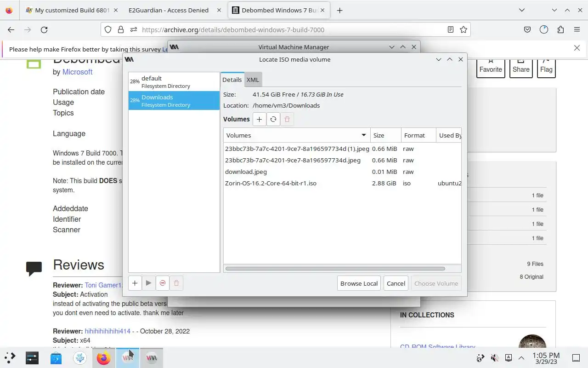The image size is (588, 368).
Task: Open the site information padlock icon
Action: pyautogui.click(x=121, y=29)
